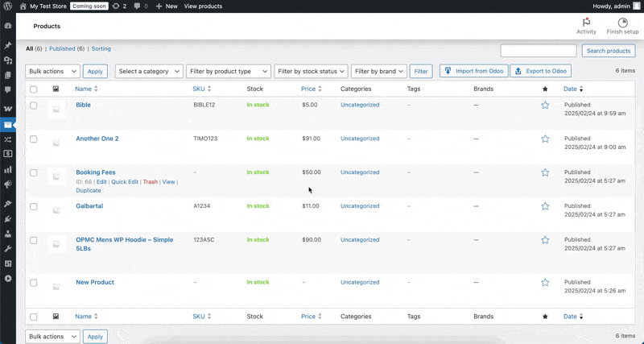Image resolution: width=644 pixels, height=344 pixels.
Task: Toggle the select-all checkbox in the table header
Action: tap(34, 89)
